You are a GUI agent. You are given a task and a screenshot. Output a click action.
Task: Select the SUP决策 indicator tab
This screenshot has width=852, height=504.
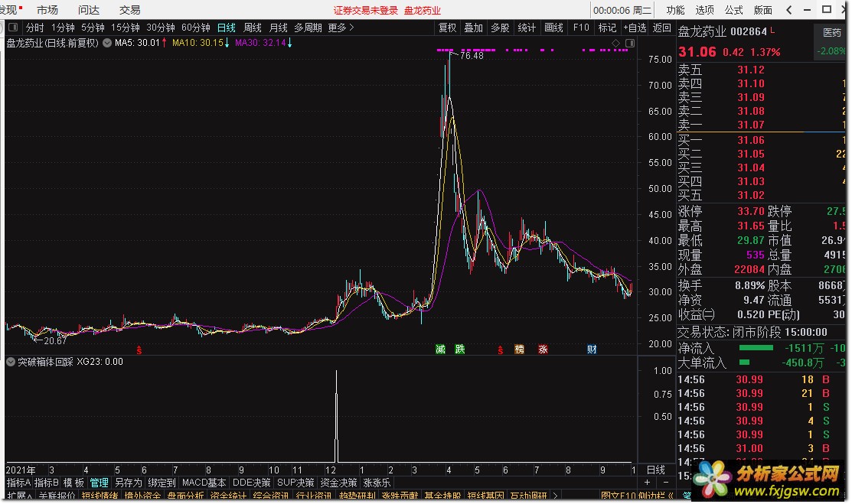[295, 483]
